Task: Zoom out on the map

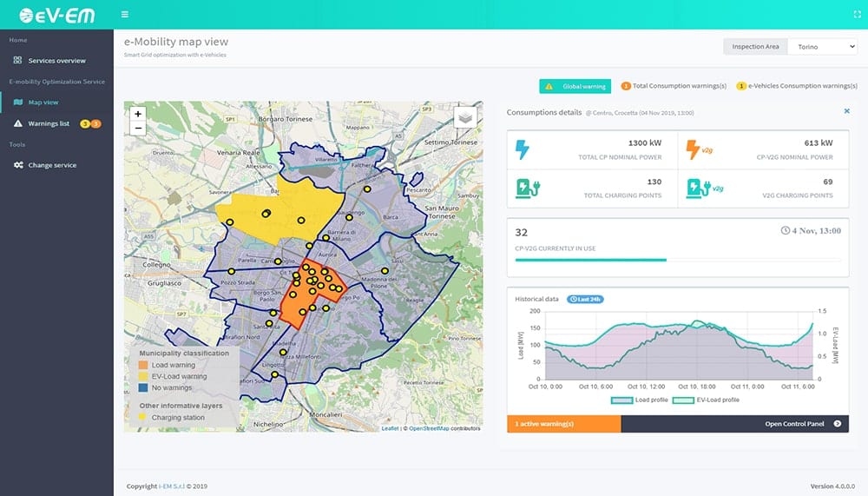Action: [138, 128]
